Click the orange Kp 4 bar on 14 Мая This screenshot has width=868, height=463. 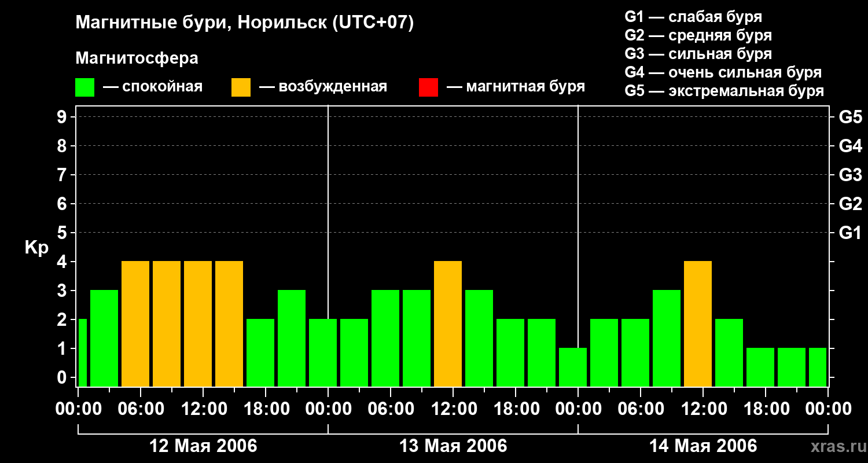click(698, 324)
